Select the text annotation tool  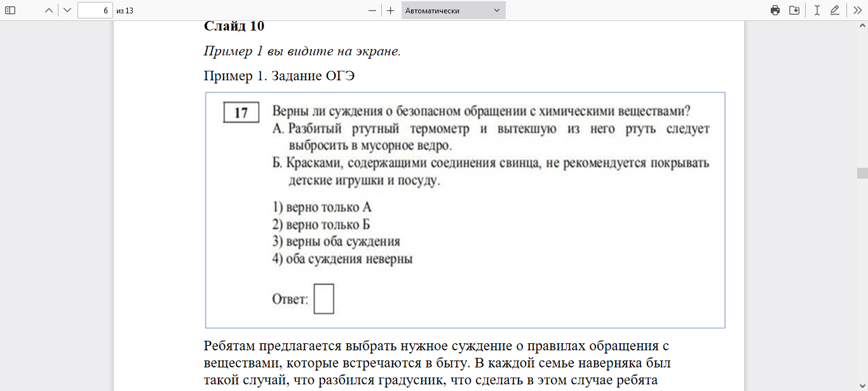tap(817, 10)
